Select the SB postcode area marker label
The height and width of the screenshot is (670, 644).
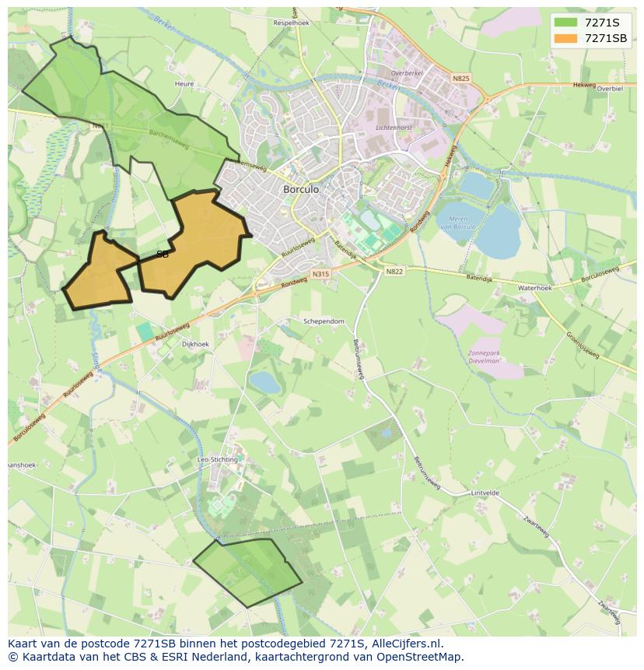pyautogui.click(x=162, y=254)
